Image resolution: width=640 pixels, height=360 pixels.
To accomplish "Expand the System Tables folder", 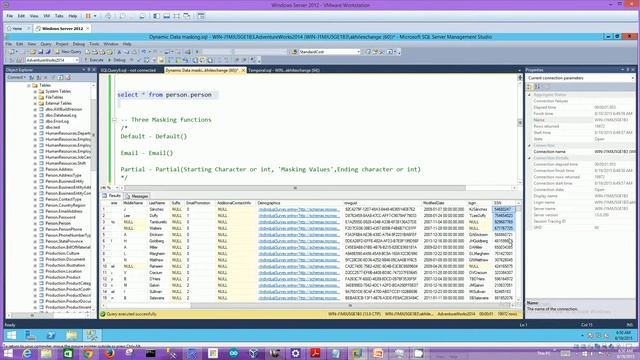I will [x=35, y=91].
